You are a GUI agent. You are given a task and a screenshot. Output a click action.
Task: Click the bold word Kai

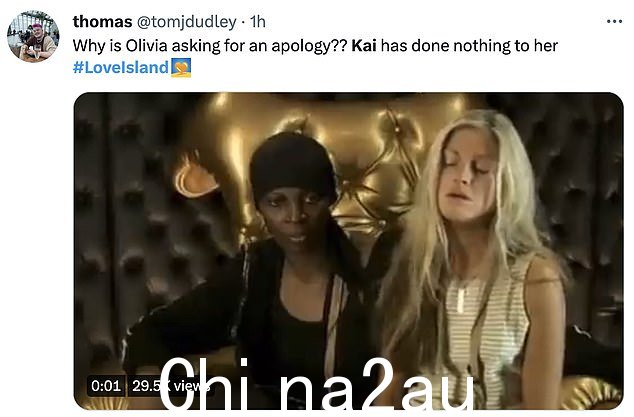364,46
